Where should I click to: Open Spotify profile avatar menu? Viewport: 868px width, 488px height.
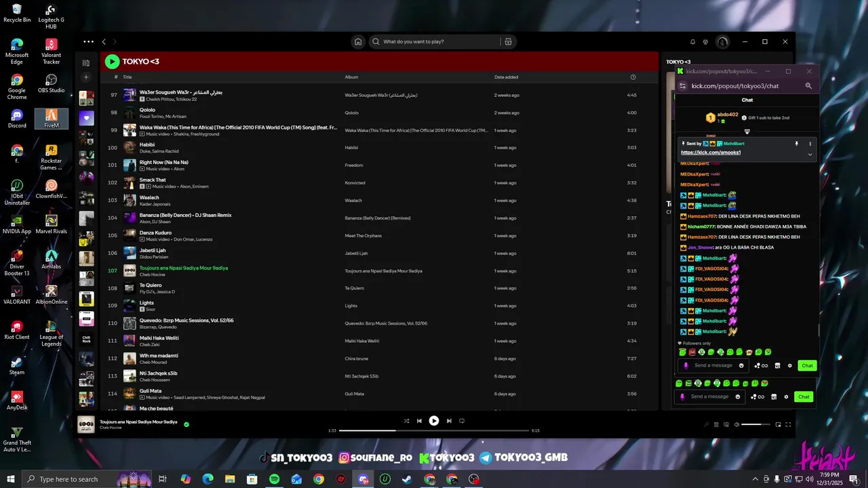723,41
